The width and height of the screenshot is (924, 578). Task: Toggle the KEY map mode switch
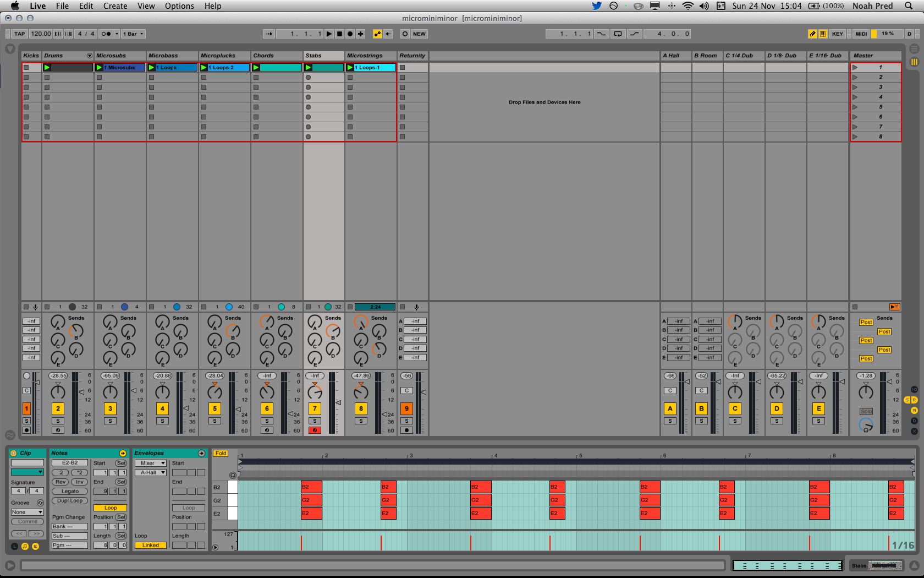(838, 34)
